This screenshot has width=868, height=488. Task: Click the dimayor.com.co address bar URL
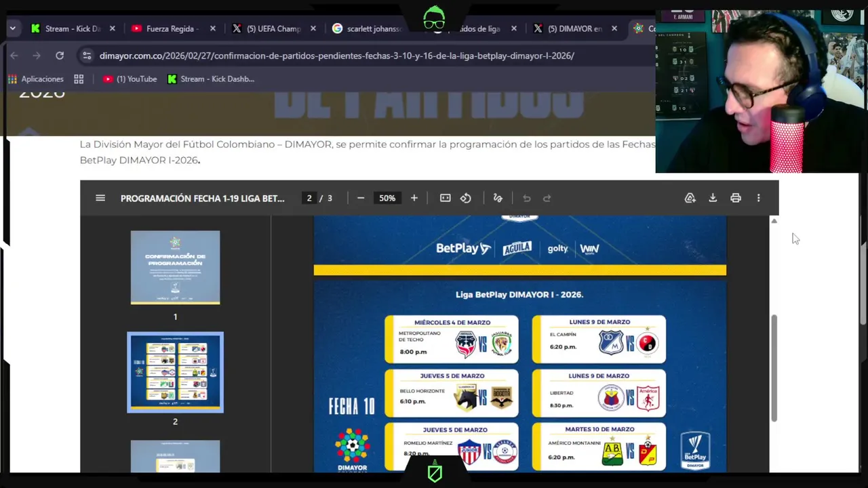336,56
